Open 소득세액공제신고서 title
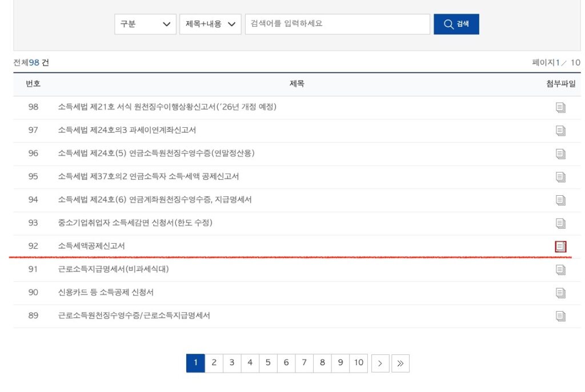Screen dimensions: 585x392 [91, 246]
